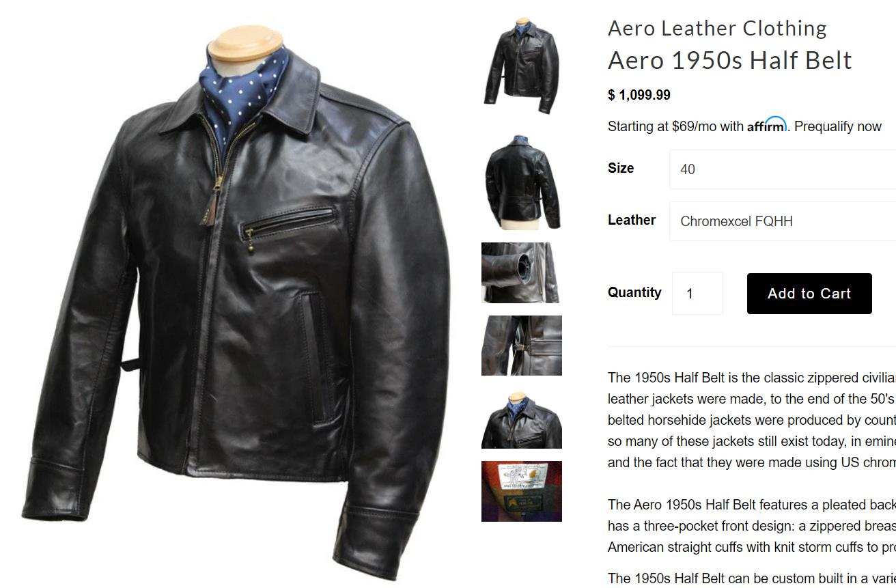Screen dimensions: 896x588
Task: Click the large main jacket image
Action: [237, 300]
